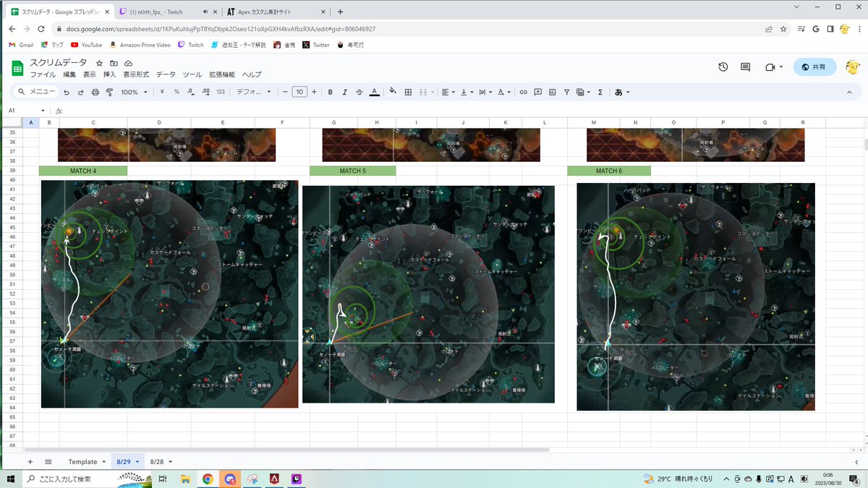The width and height of the screenshot is (868, 488).
Task: Open the ヘルプ menu
Action: click(x=252, y=74)
